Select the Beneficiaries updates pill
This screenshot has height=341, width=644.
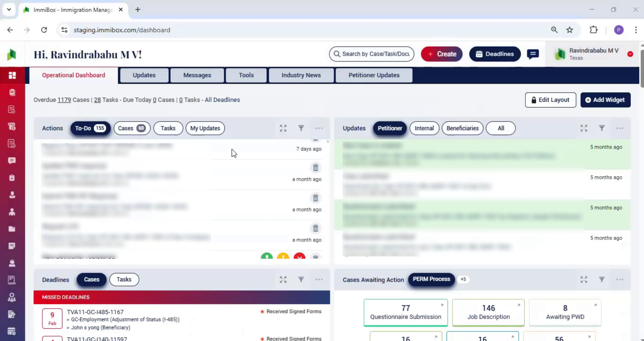[x=462, y=128]
